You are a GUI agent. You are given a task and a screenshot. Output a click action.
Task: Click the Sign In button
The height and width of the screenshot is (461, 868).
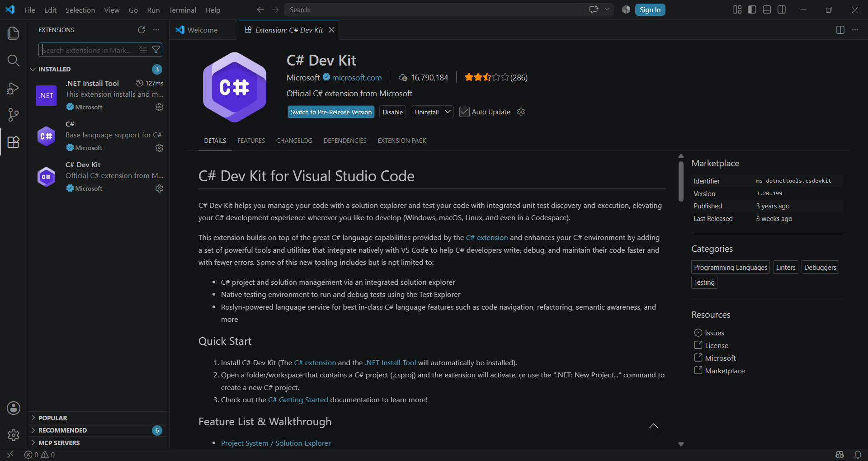click(650, 9)
